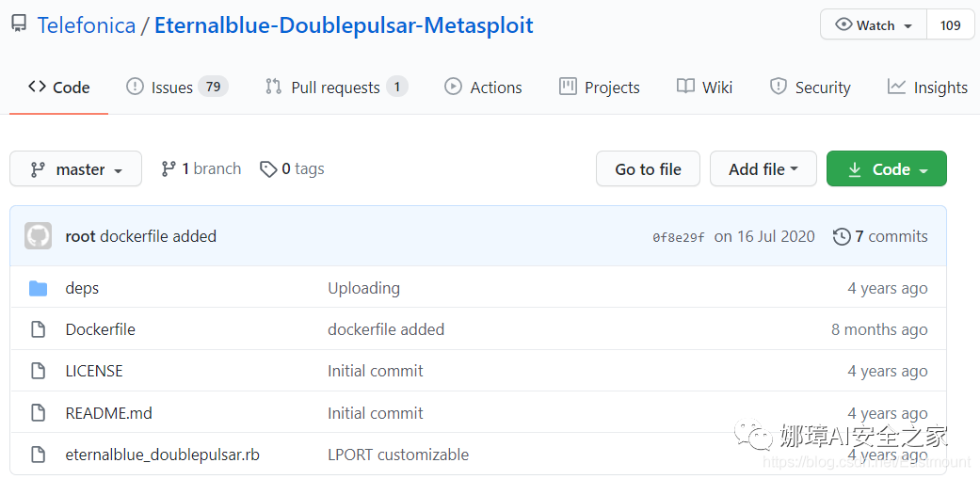Screen dimensions: 980x479
Task: Click the '4 years ago' timestamp in LICENSE row
Action: tap(888, 371)
